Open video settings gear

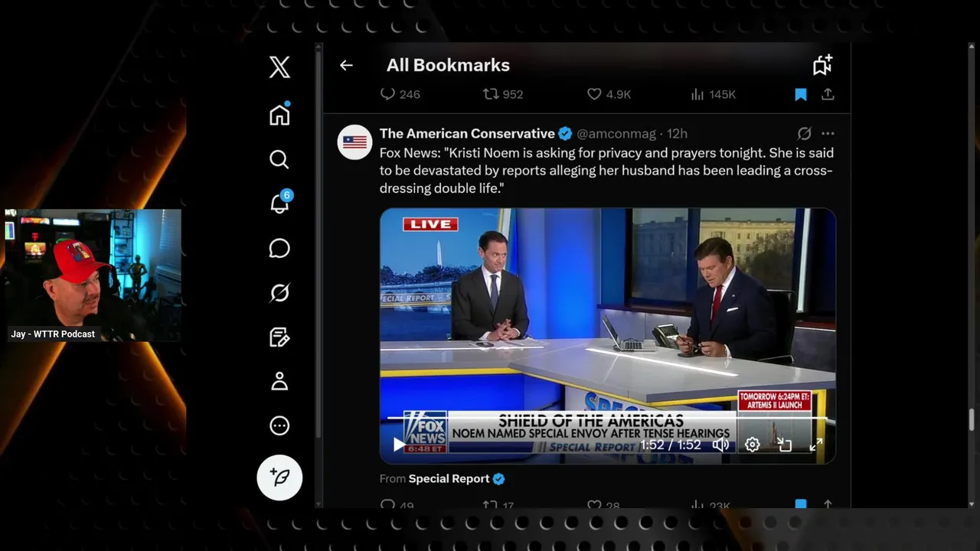pos(753,445)
